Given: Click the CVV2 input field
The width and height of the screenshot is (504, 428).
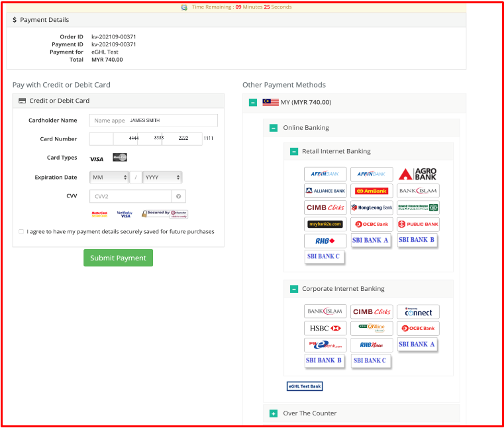Looking at the screenshot, I should [131, 196].
